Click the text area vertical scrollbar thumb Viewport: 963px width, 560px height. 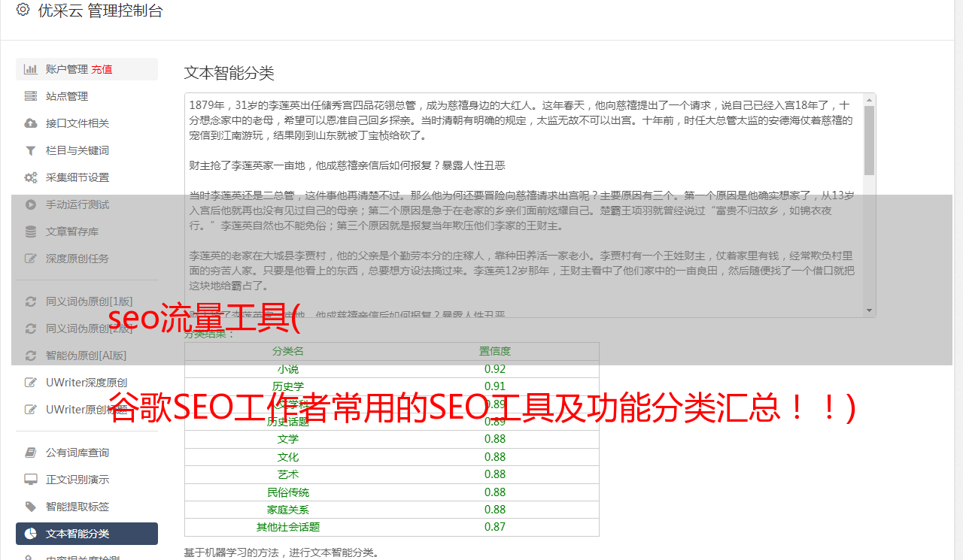point(869,141)
